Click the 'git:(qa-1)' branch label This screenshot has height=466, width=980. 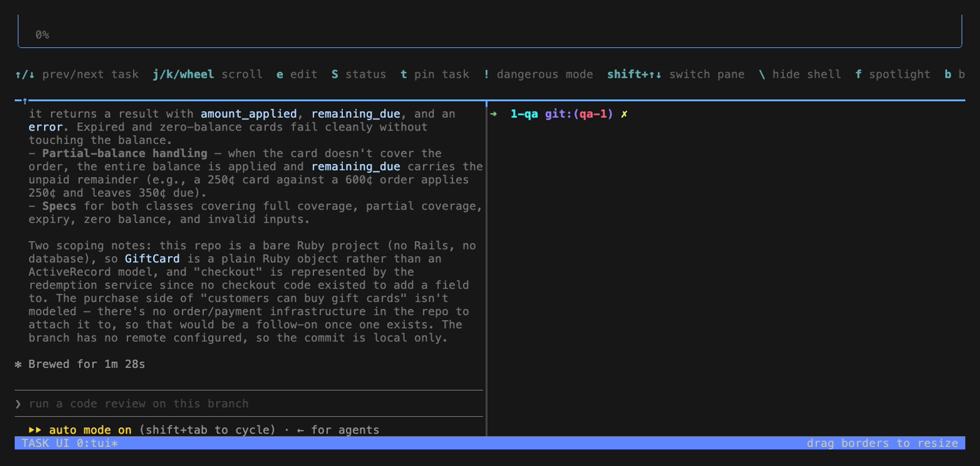pos(579,114)
